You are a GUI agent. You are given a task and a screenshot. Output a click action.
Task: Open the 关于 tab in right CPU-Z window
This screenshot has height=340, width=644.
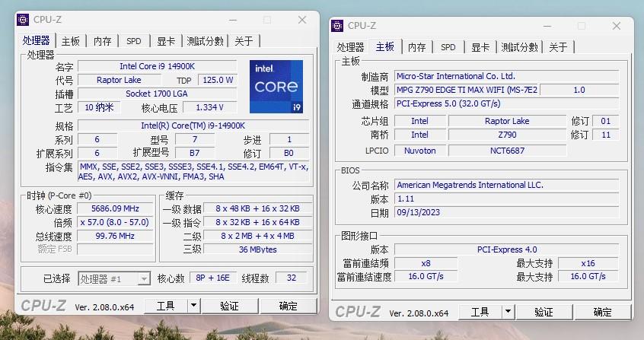coord(558,47)
